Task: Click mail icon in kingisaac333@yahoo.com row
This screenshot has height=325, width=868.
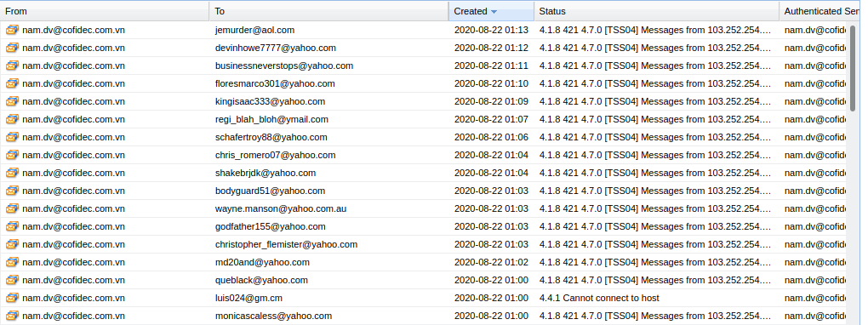Action: tap(12, 101)
